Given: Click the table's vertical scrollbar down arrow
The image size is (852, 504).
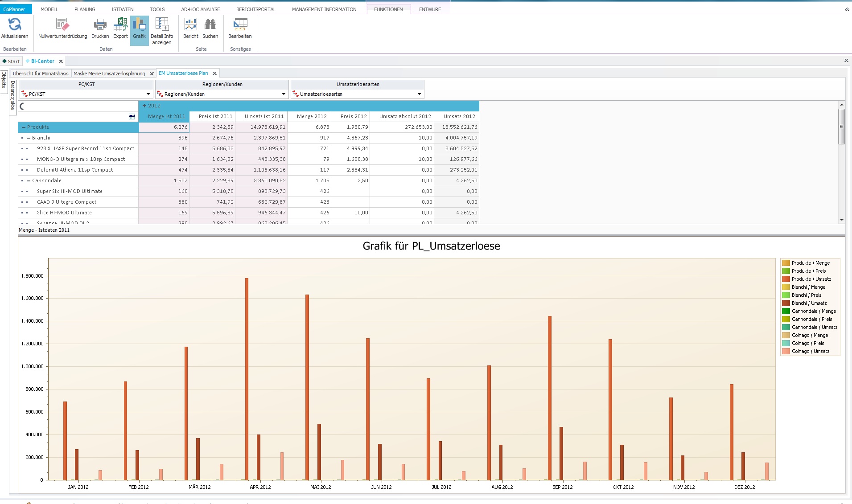Looking at the screenshot, I should 842,220.
